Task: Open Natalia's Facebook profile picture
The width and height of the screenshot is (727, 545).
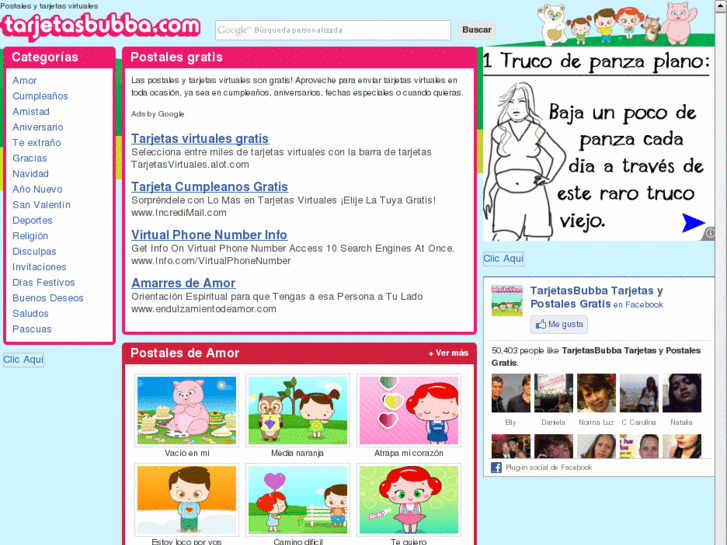Action: point(682,393)
